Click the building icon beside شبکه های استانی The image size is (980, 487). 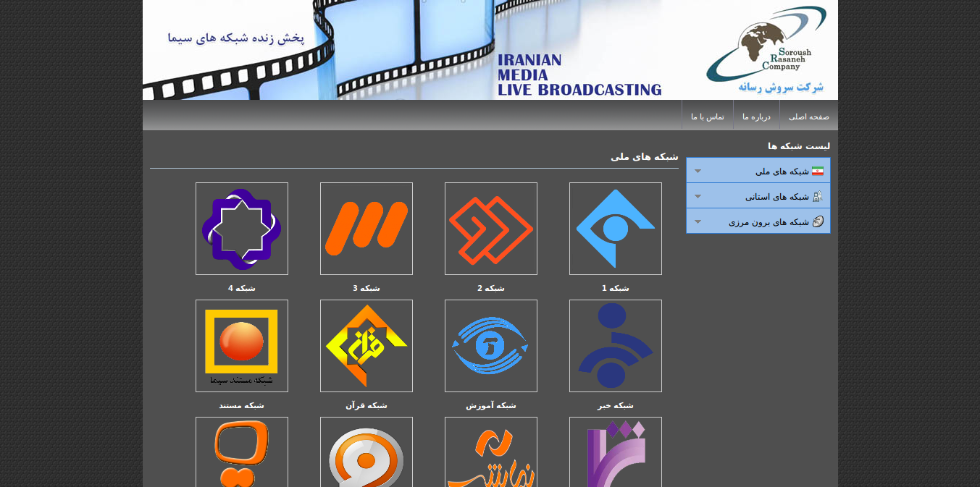818,196
